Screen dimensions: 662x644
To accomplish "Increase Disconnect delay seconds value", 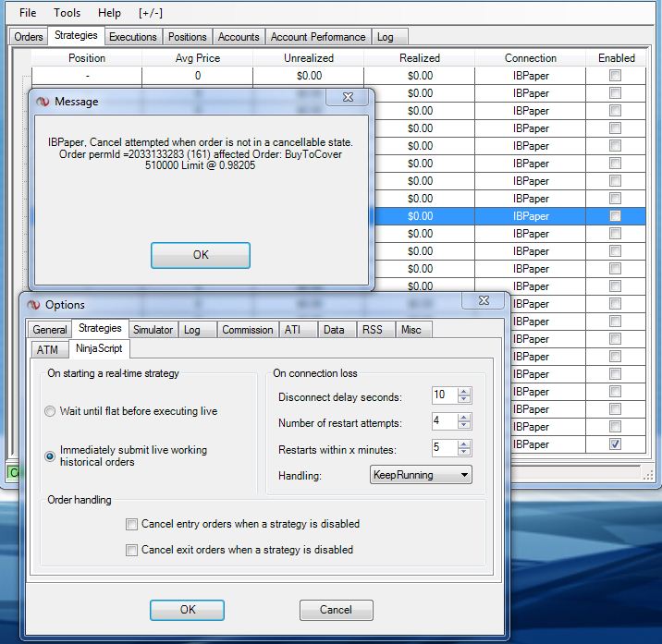I will 464,391.
